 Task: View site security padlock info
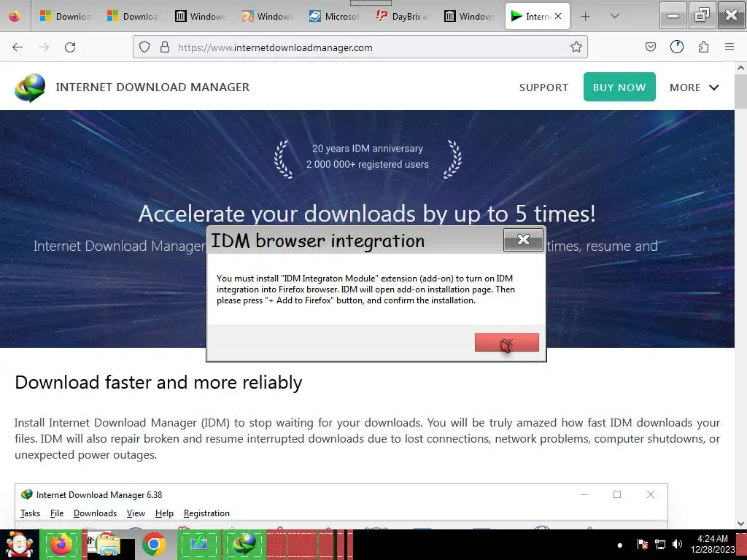(x=165, y=47)
